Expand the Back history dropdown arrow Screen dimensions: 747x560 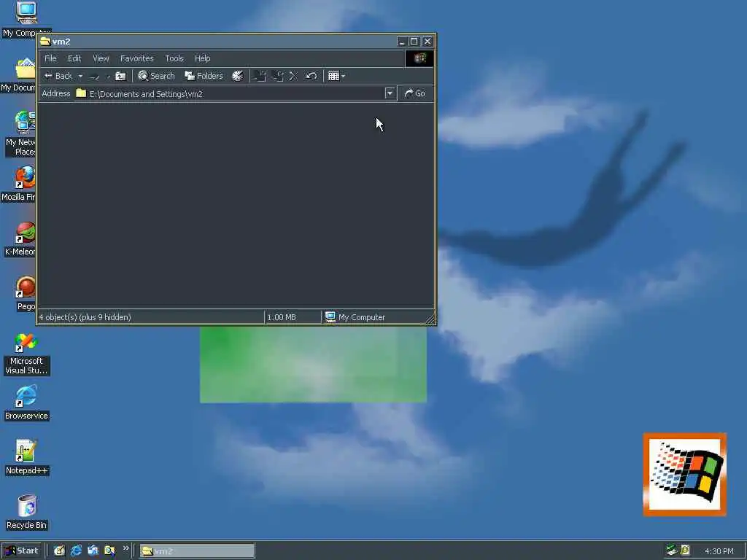(80, 76)
